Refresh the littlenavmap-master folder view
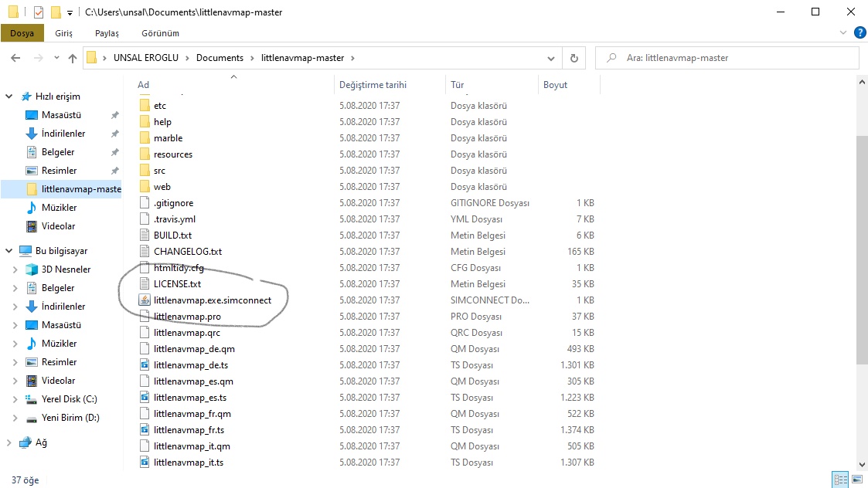Screen dimensions: 868x488 pyautogui.click(x=574, y=58)
